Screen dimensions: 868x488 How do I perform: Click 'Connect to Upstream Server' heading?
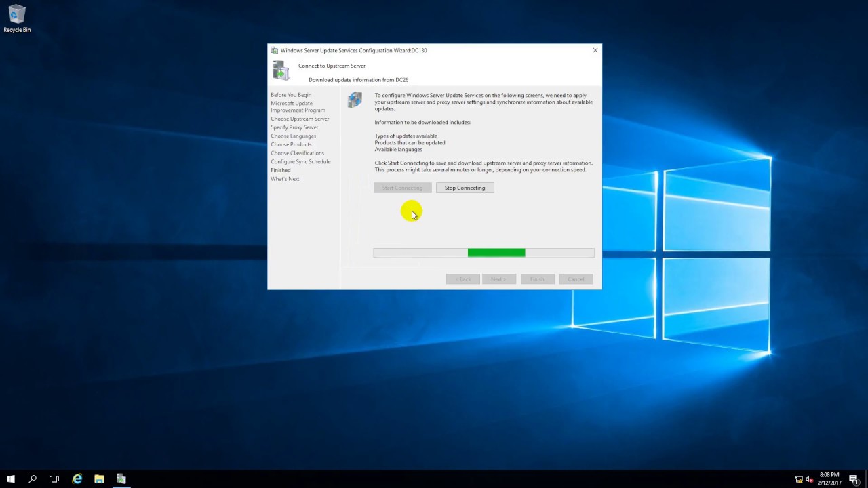coord(332,66)
